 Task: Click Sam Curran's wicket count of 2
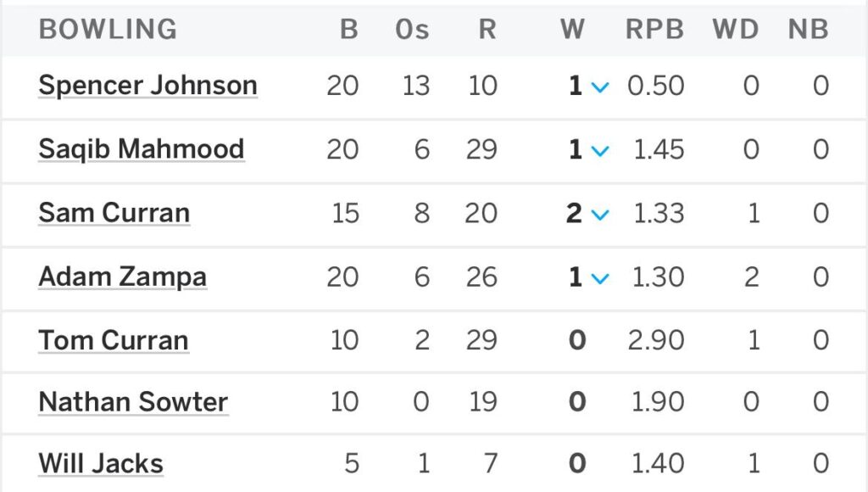[x=574, y=214]
